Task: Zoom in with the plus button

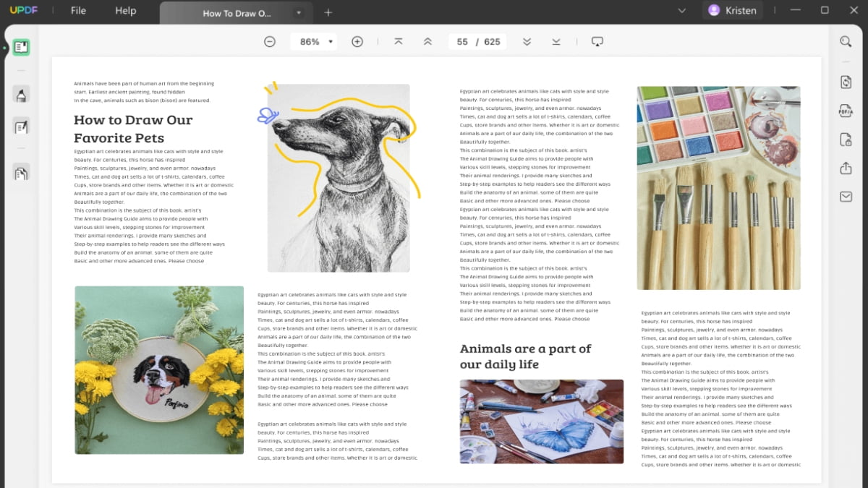Action: (357, 42)
